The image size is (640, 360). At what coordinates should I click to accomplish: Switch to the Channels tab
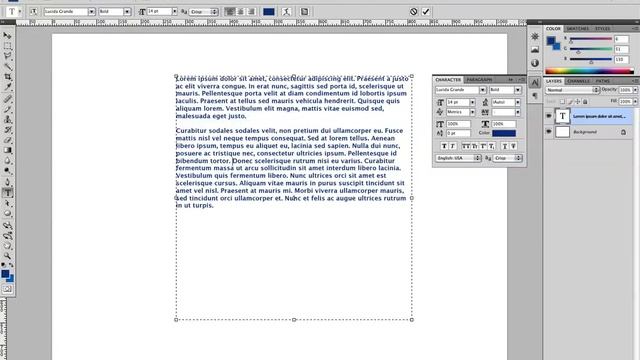click(578, 81)
